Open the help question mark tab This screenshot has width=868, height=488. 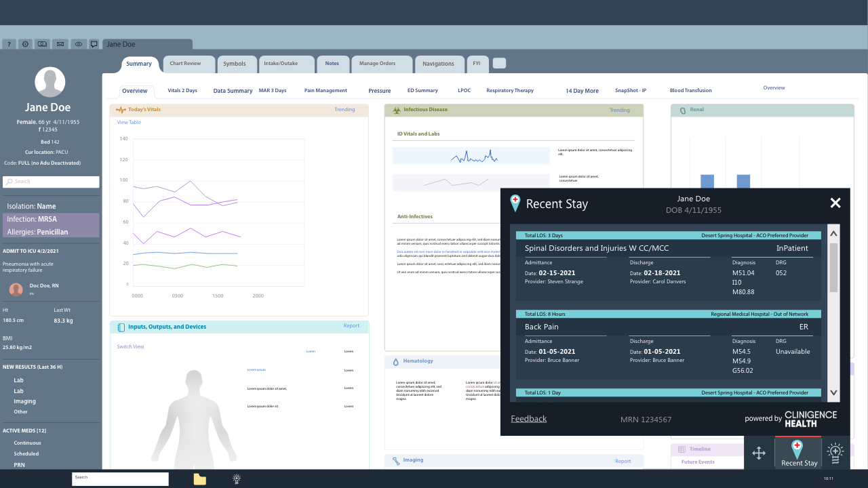click(x=9, y=44)
